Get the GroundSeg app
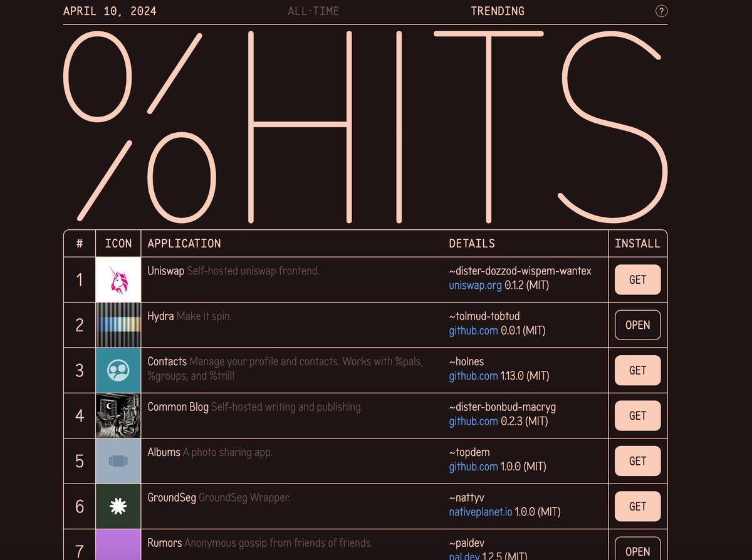The height and width of the screenshot is (560, 752). tap(637, 506)
